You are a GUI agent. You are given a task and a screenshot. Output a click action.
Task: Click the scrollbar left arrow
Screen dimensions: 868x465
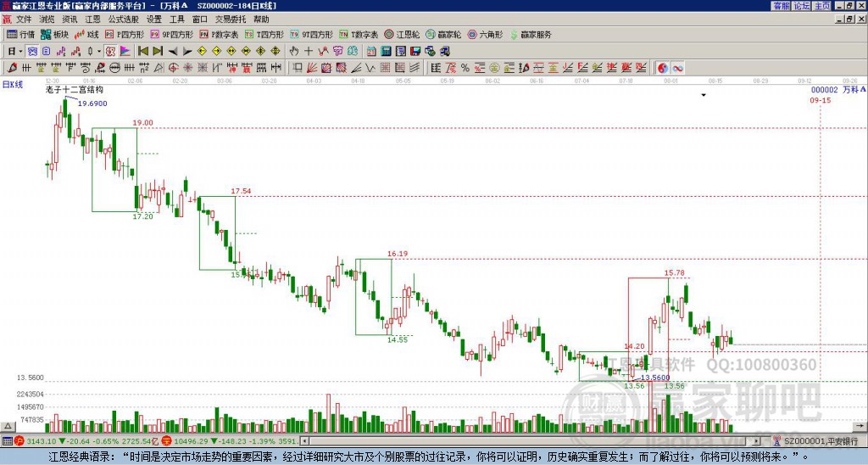304,441
